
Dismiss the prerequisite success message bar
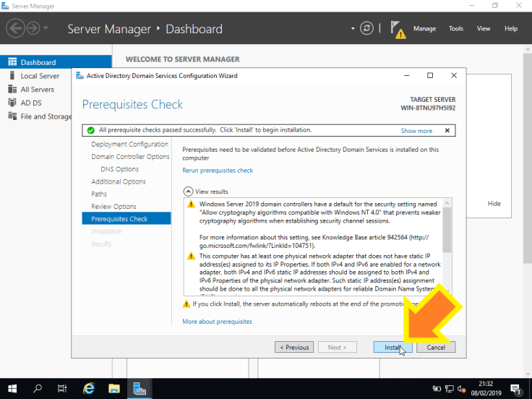[x=447, y=131]
